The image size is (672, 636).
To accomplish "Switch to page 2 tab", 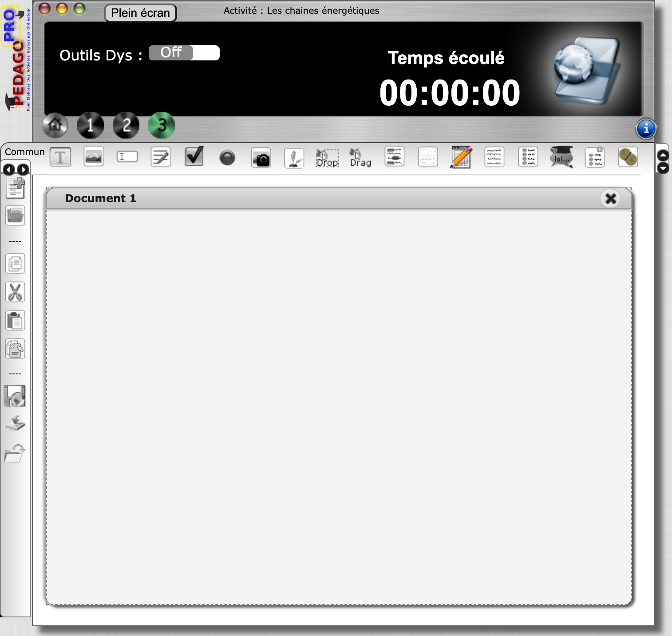I will click(126, 125).
